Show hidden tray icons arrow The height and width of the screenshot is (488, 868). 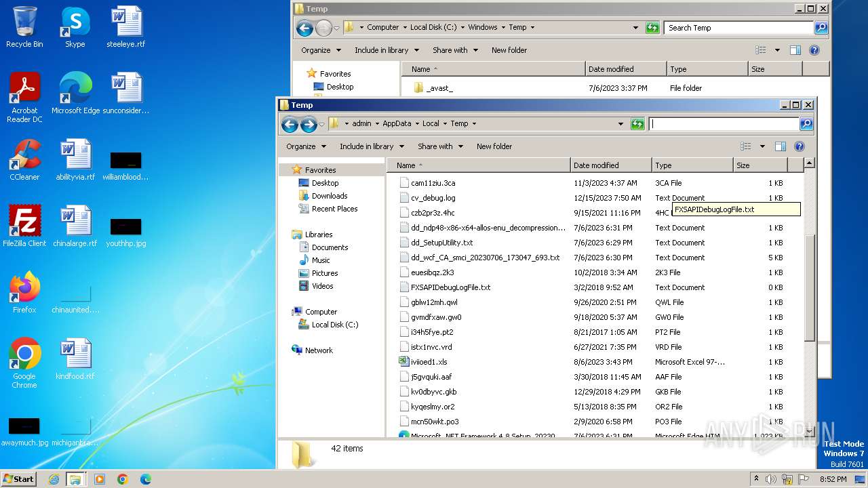(756, 479)
